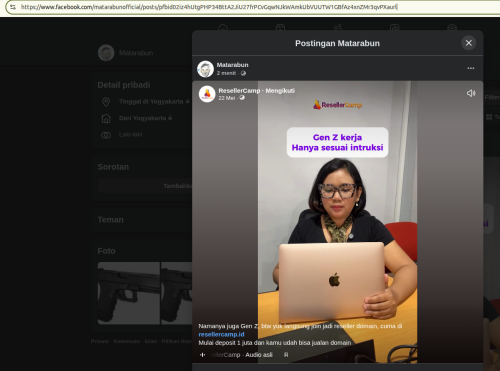Open the resellercamp.id link in caption
Screen dimensions: 500x371
click(221, 334)
